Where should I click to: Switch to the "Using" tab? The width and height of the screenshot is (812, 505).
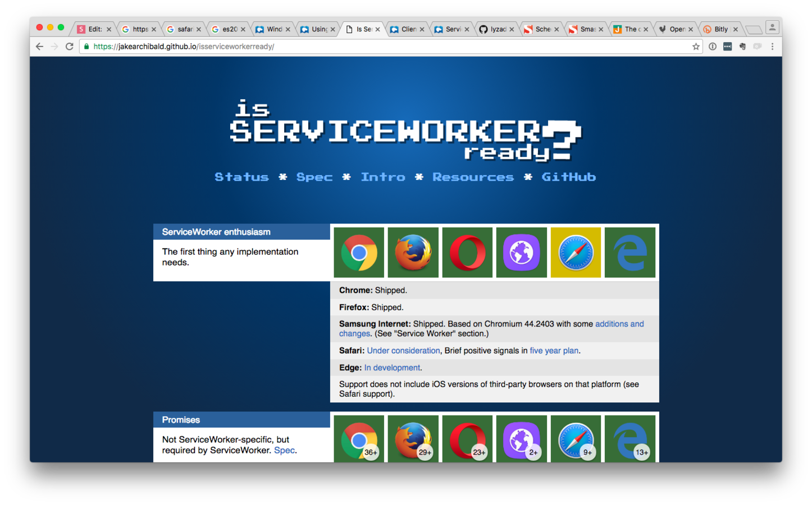tap(318, 29)
